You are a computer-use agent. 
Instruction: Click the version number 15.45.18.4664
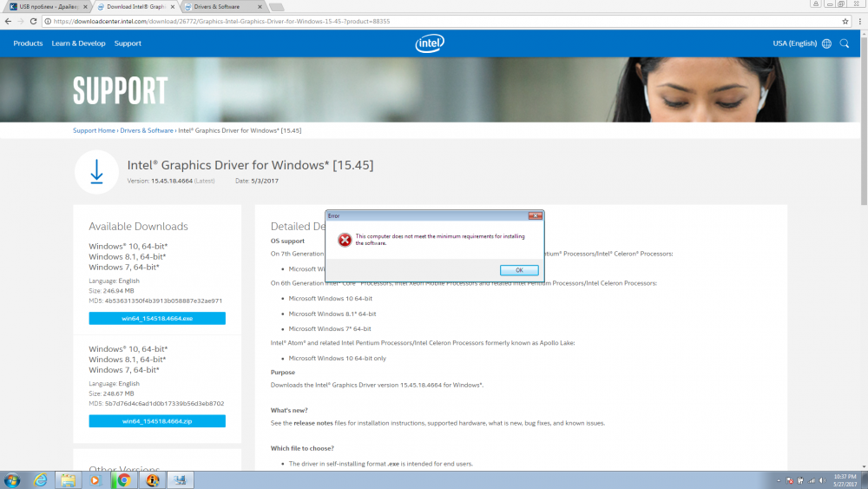172,181
